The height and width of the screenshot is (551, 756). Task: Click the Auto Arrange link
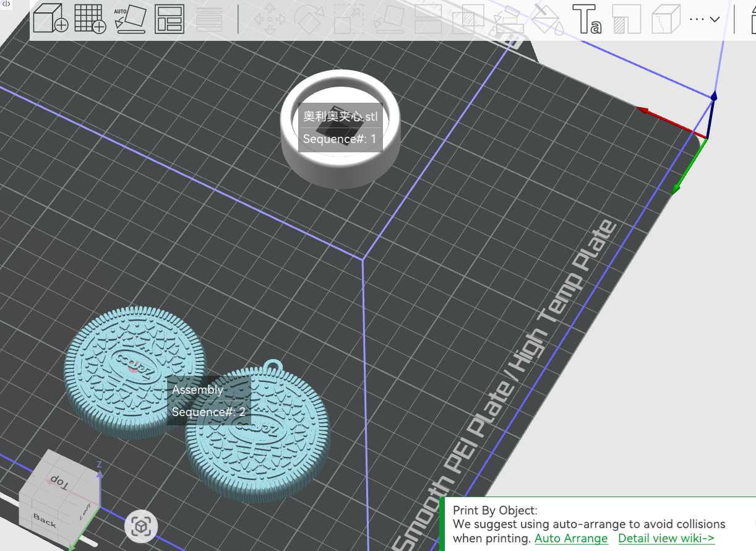[x=571, y=538]
